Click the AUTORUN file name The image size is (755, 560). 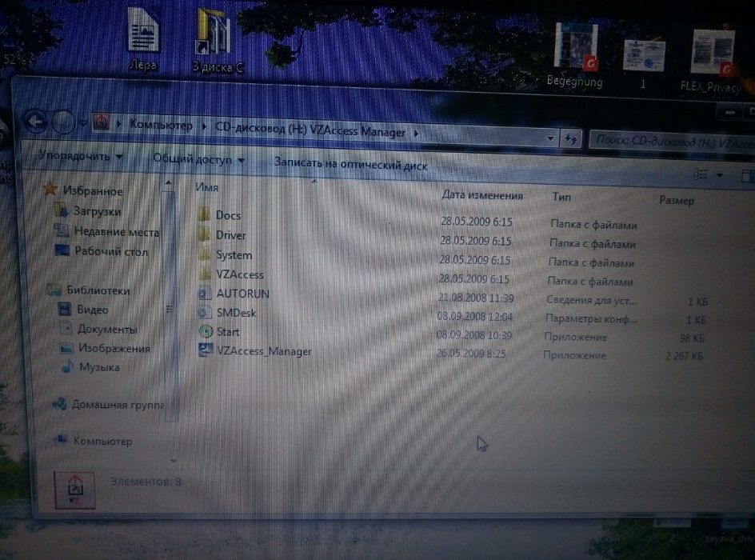[x=242, y=294]
